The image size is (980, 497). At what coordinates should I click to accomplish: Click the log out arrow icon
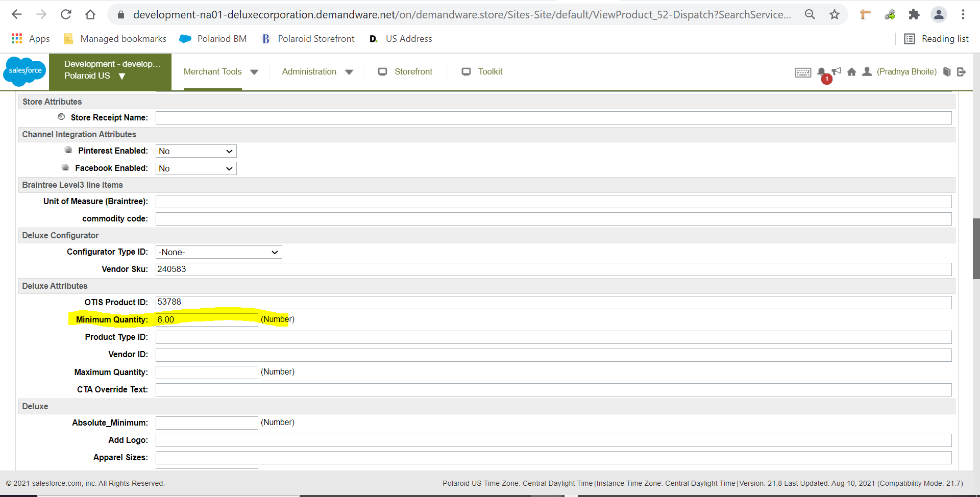click(x=961, y=72)
